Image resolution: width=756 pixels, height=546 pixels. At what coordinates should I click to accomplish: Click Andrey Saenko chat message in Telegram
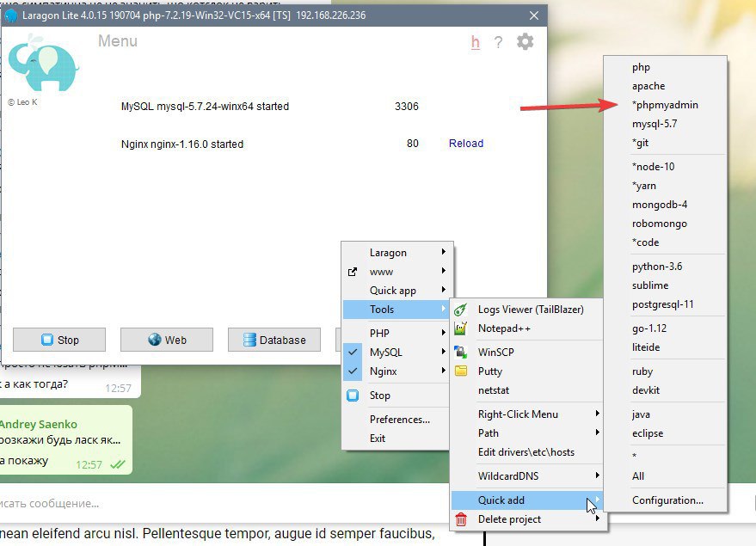[65, 439]
